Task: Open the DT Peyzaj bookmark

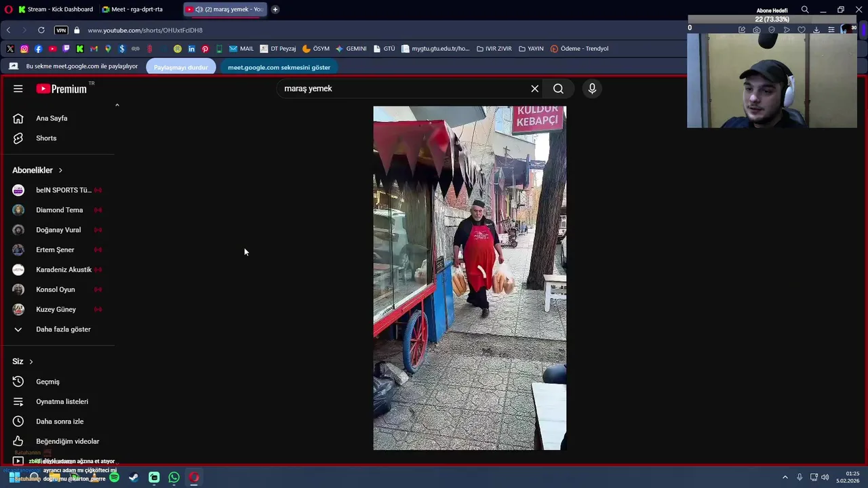Action: click(278, 49)
